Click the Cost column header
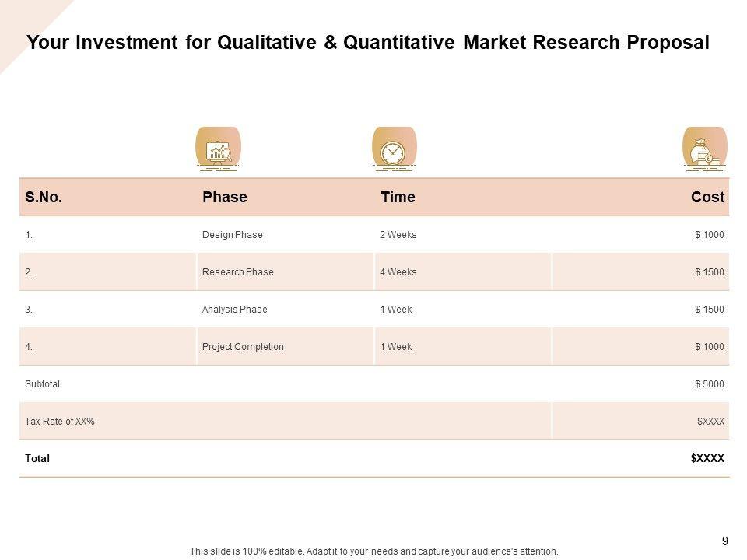The width and height of the screenshot is (747, 560). 707,198
